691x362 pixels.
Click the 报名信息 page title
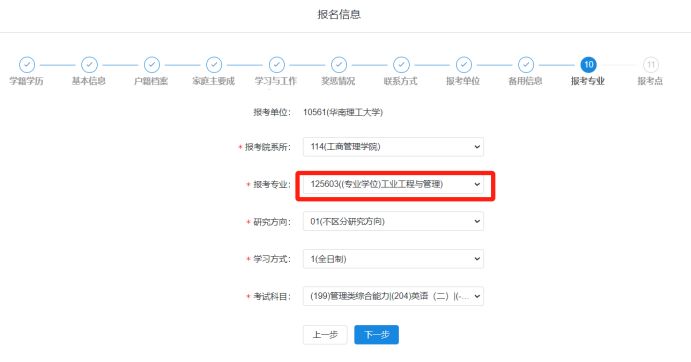coord(339,15)
